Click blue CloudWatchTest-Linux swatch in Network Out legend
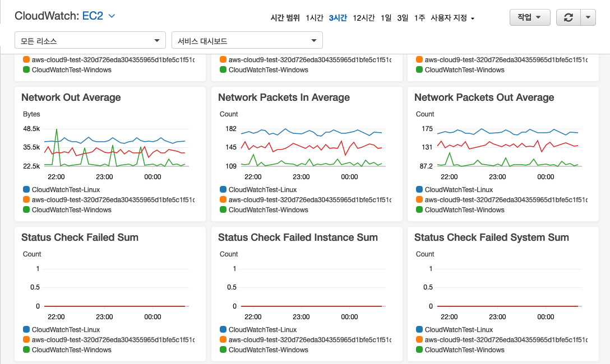610x364 pixels. click(x=26, y=190)
